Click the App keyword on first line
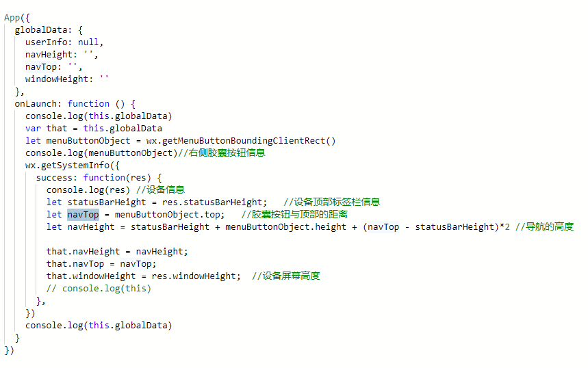The image size is (588, 368). (x=12, y=18)
